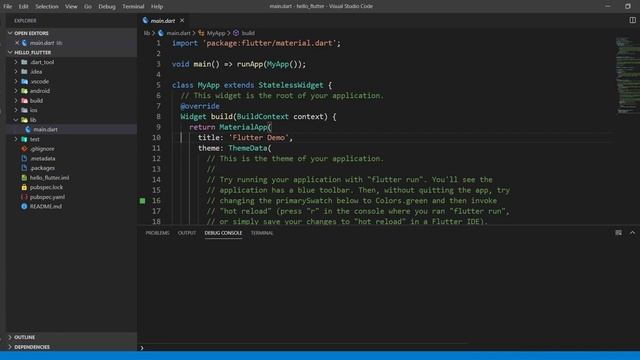Viewport: 640px width, 360px height.
Task: Collapse the HELLO_FLUTTER project section
Action: pos(10,53)
